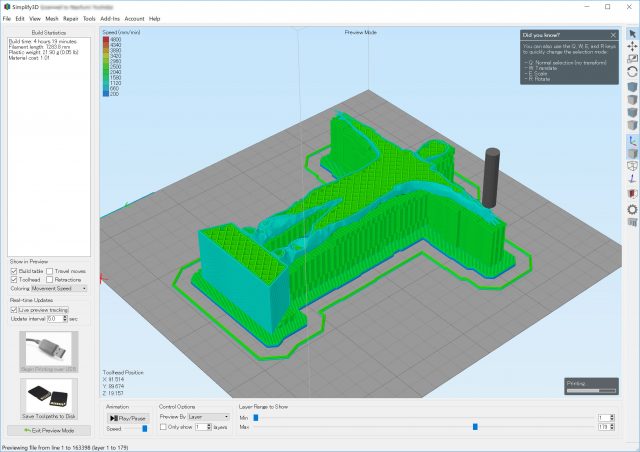Open the Add-Ins menu

coord(110,18)
